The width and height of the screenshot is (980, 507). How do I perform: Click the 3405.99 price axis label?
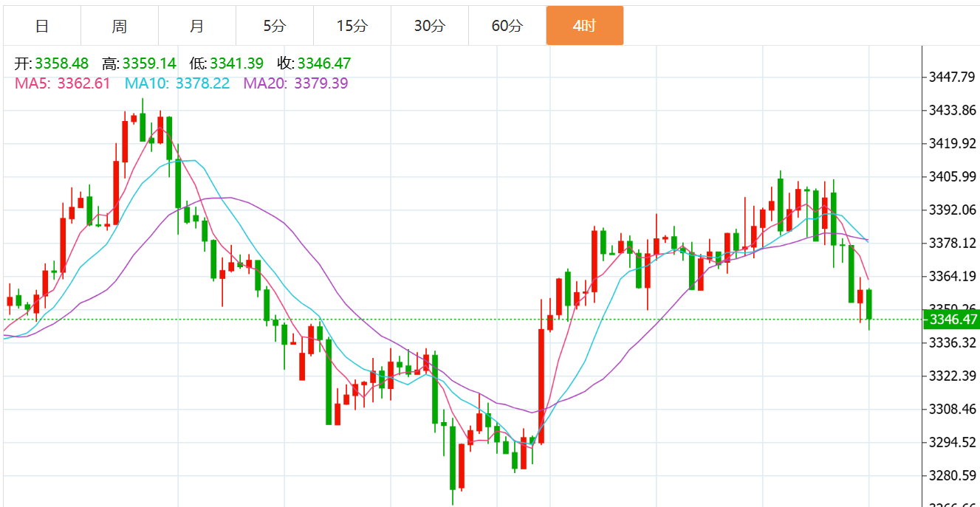[x=952, y=176]
